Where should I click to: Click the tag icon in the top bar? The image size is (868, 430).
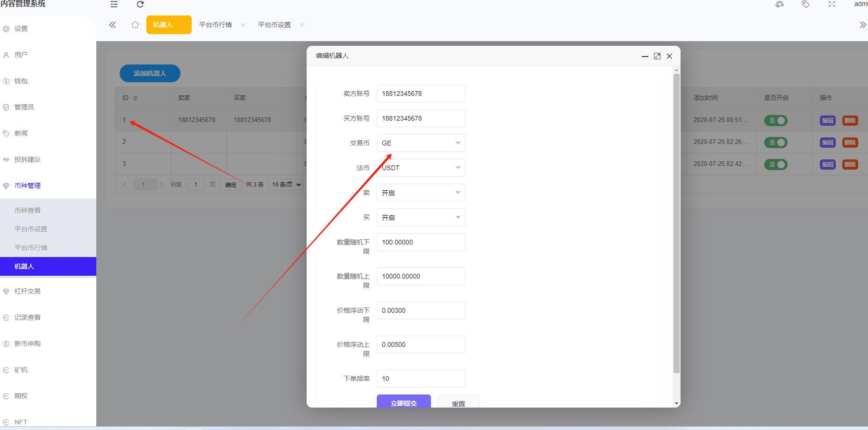(805, 4)
